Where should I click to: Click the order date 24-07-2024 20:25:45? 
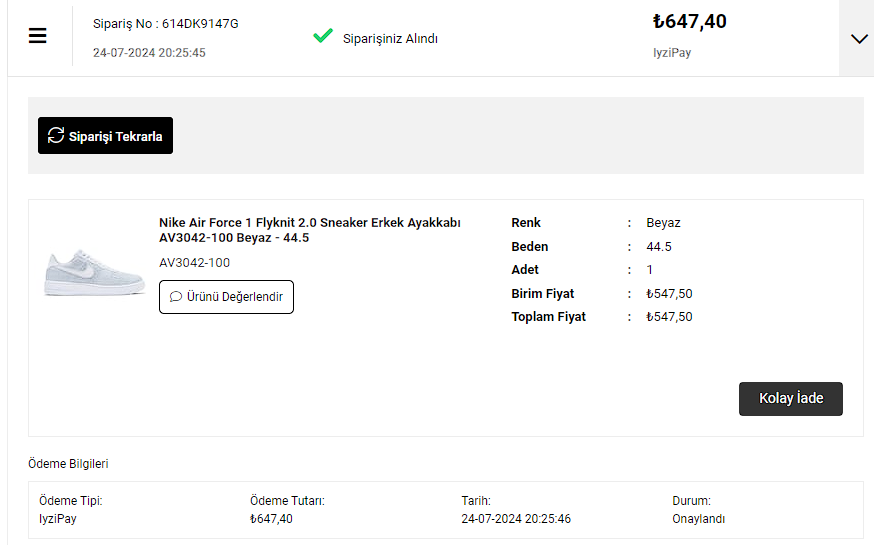149,52
